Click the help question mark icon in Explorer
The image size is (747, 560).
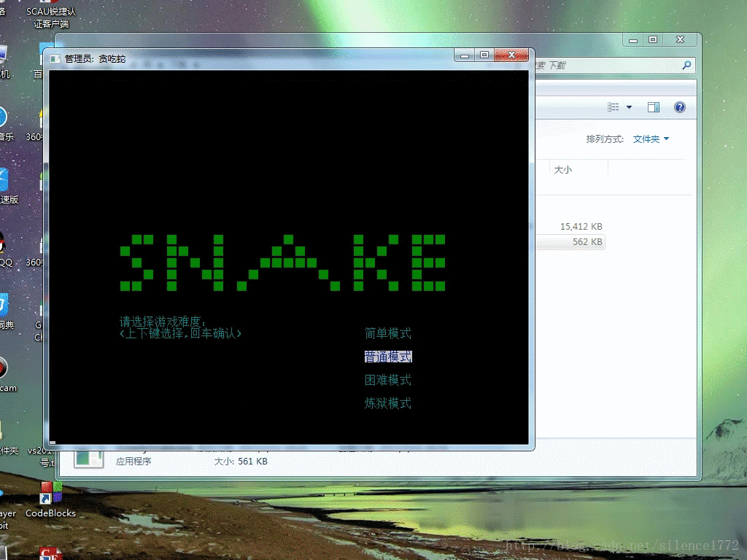click(x=679, y=107)
